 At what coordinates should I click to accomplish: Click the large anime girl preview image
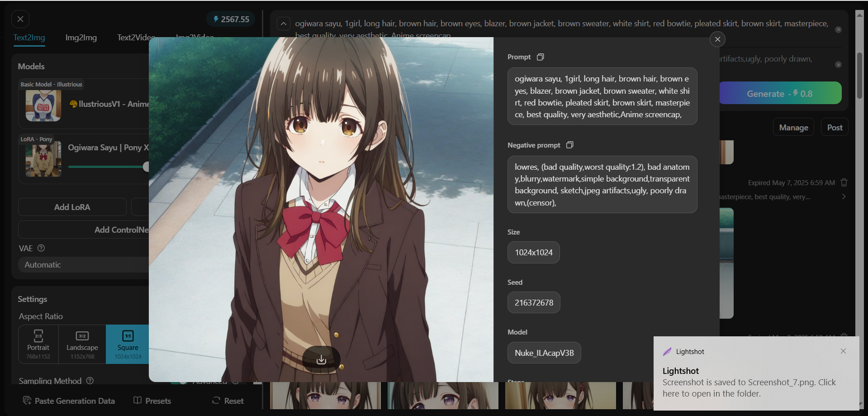[321, 209]
